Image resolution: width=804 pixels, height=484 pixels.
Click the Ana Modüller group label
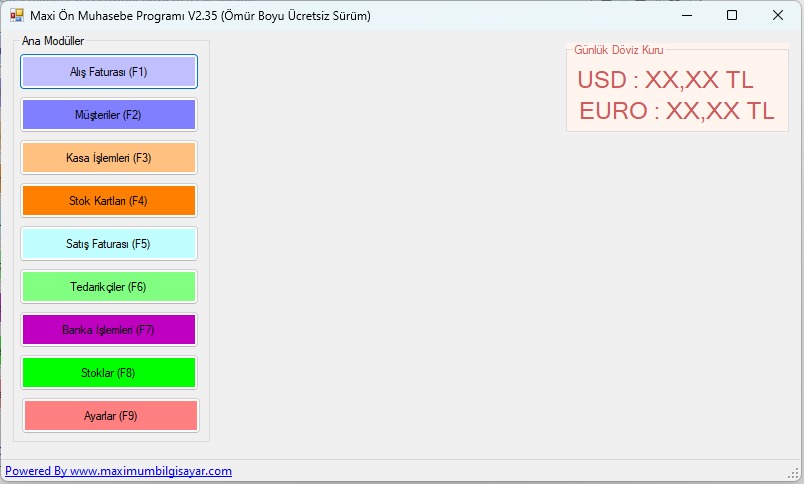(x=53, y=41)
